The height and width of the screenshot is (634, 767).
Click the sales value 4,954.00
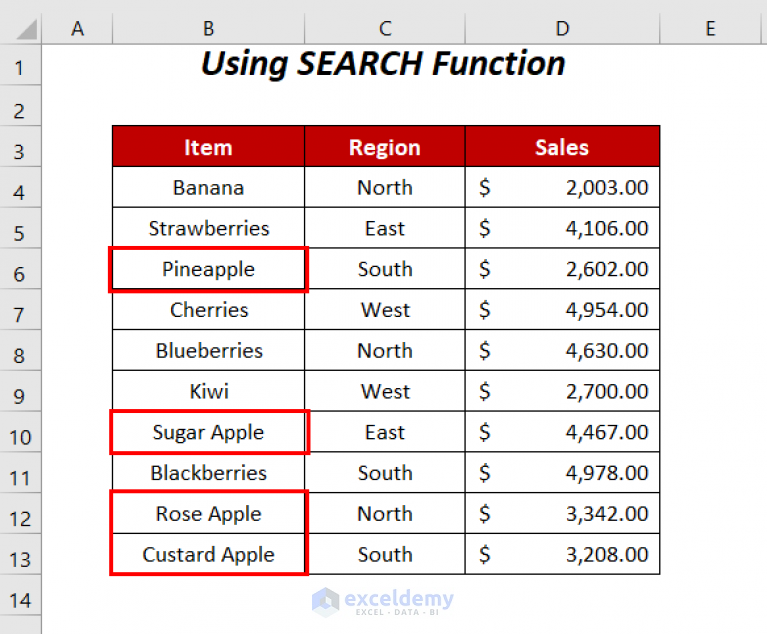pos(606,310)
